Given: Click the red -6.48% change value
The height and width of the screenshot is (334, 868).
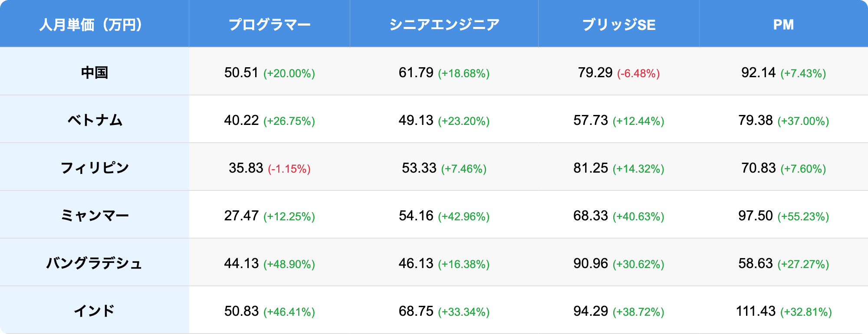Looking at the screenshot, I should [638, 73].
